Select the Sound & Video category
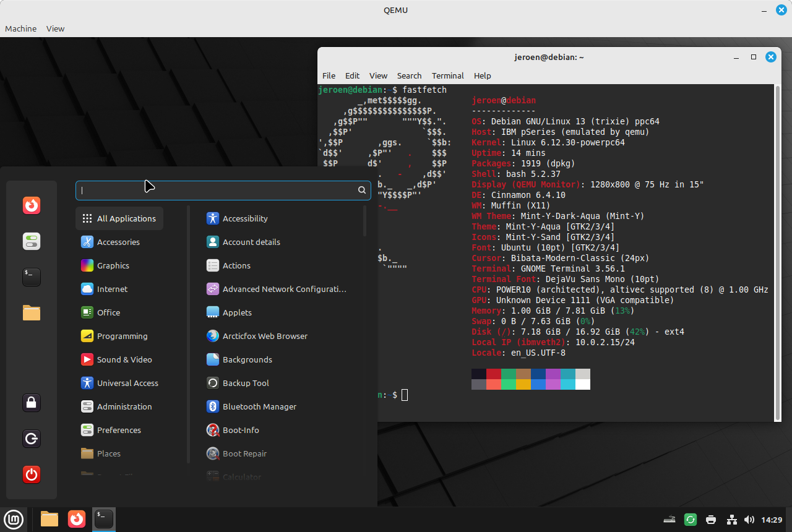 pos(124,359)
